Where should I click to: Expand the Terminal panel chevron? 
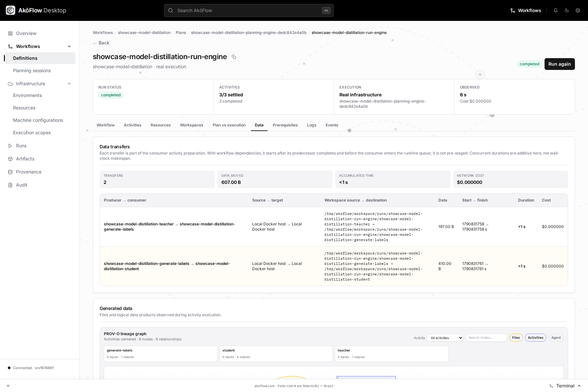coord(579,386)
